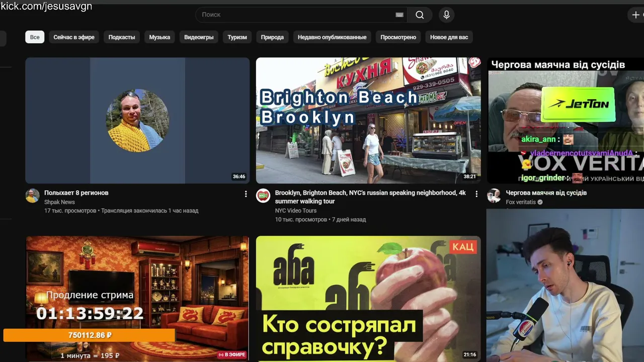
Task: Click the create plus button
Action: (635, 15)
